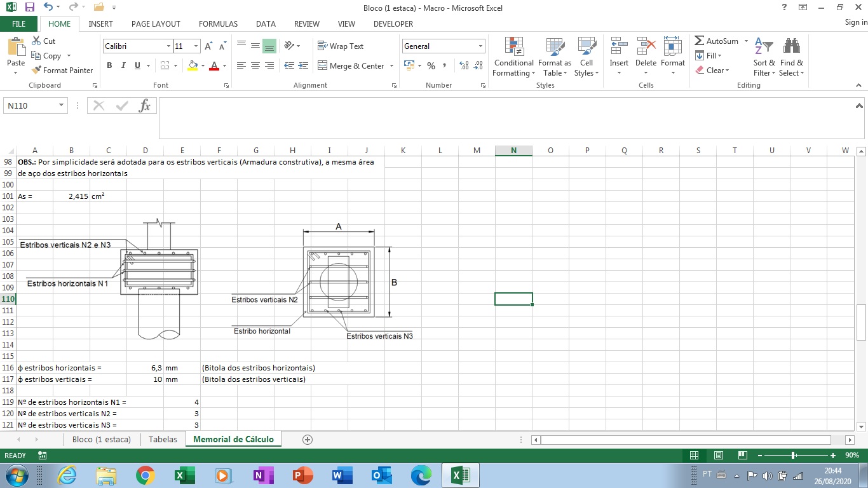Click Sign in link
This screenshot has height=488, width=868.
[x=856, y=22]
